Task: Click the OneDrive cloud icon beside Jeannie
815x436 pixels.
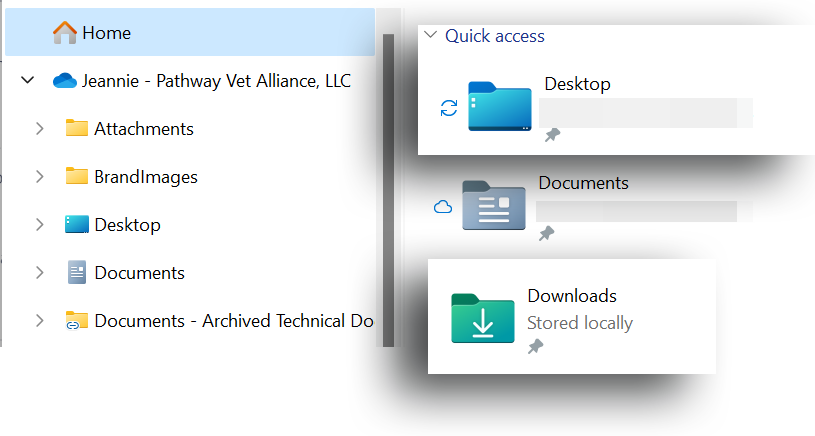Action: (x=65, y=81)
